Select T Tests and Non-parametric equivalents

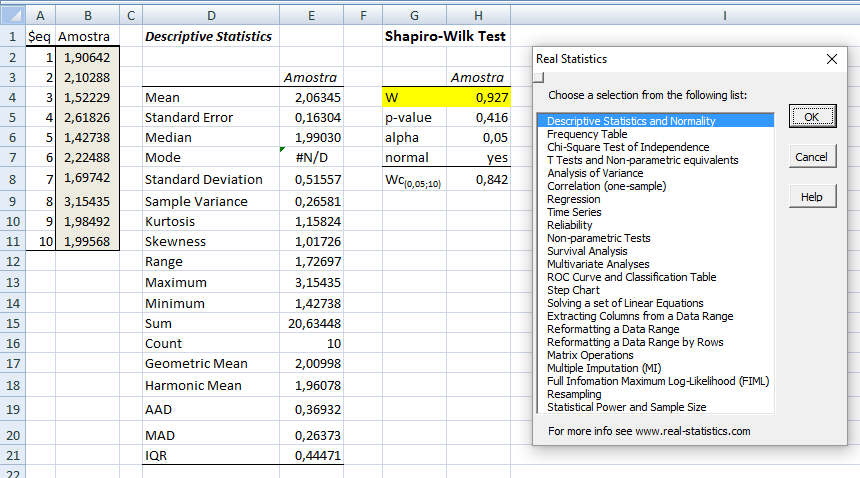coord(655,160)
